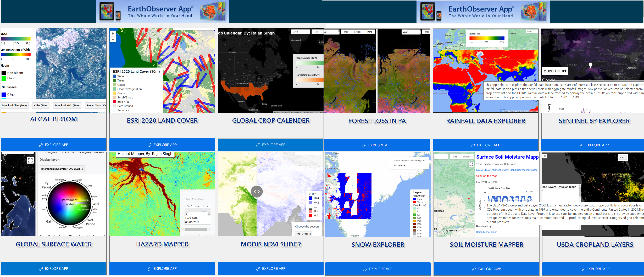Toggle the USDA Cropland layer checkbox

pyautogui.click(x=545, y=156)
